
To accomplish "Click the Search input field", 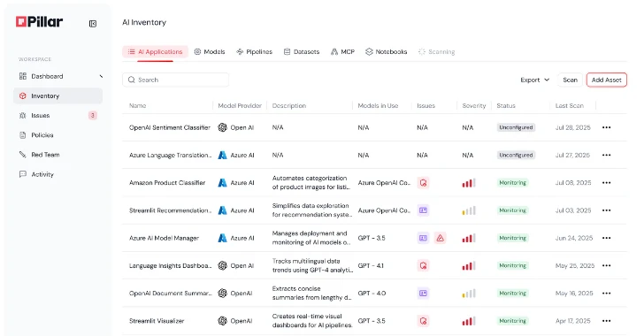I will [x=175, y=80].
